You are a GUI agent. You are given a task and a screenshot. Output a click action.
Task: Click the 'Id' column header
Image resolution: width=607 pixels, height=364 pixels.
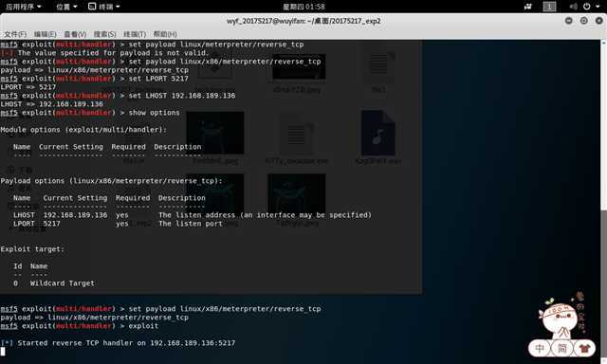tap(18, 266)
